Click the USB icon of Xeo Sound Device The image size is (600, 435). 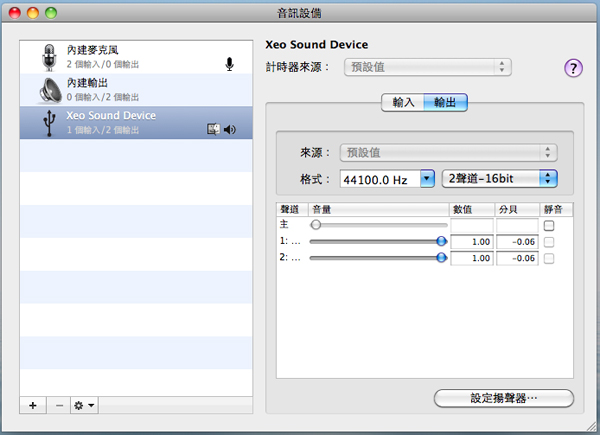tap(48, 122)
